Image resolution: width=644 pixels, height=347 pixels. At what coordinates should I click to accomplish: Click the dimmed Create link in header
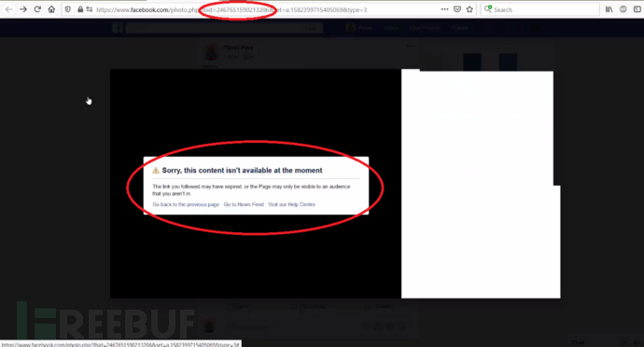tap(459, 28)
